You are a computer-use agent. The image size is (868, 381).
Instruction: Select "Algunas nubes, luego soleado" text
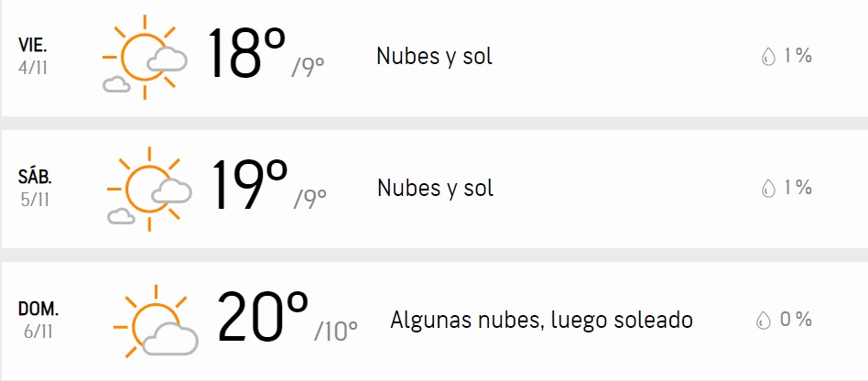click(541, 321)
